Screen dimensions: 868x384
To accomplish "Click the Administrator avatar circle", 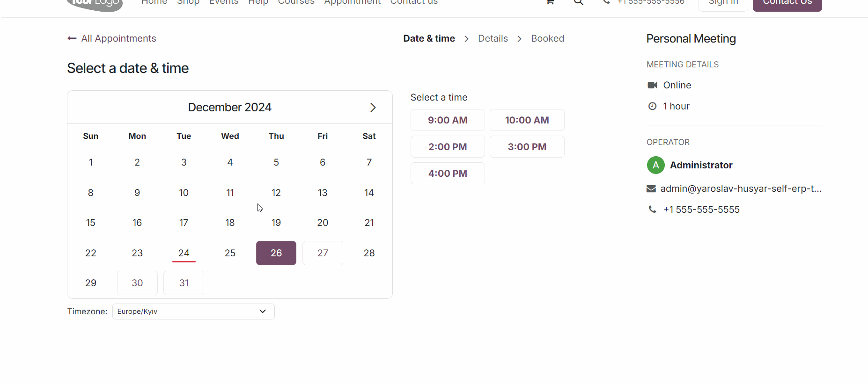I will pyautogui.click(x=655, y=165).
